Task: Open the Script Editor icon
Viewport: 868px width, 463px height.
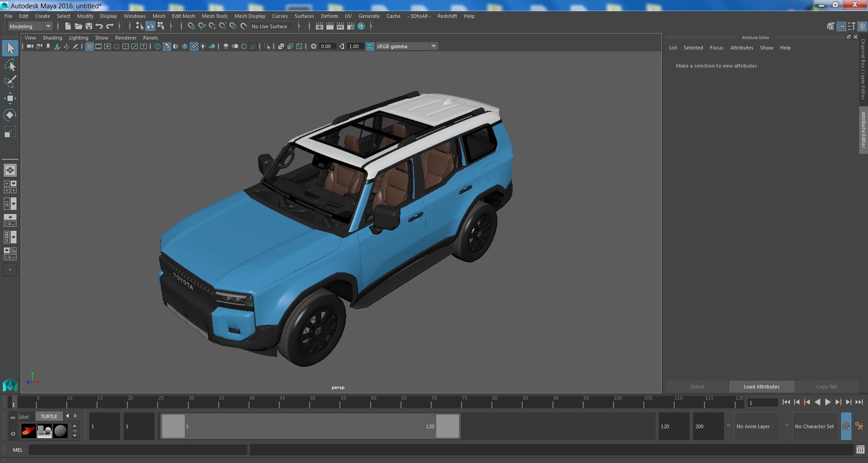Action: (x=860, y=449)
